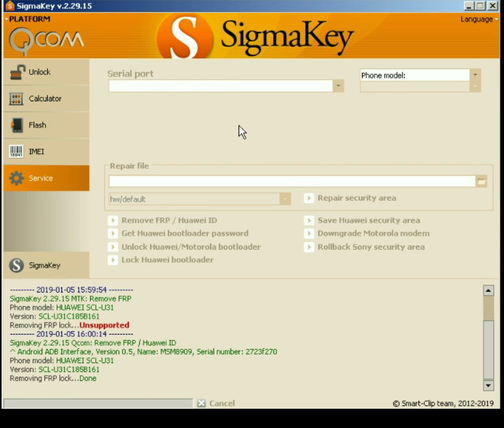504x428 pixels.
Task: Click log line "SigmaKey 2.29.15 Qcom: Remove FRP / Huawei ID"
Action: click(x=93, y=343)
